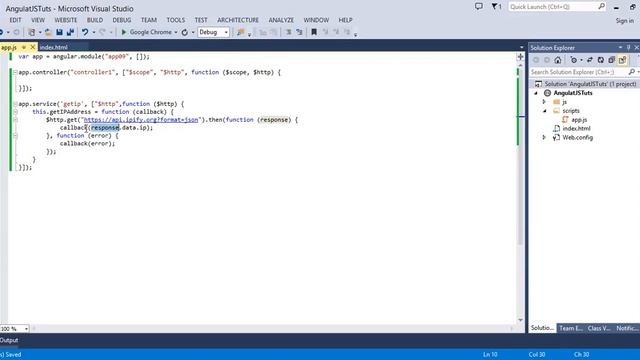Click the Quick Launch search magnifier
Image resolution: width=640 pixels, height=360 pixels.
point(601,7)
